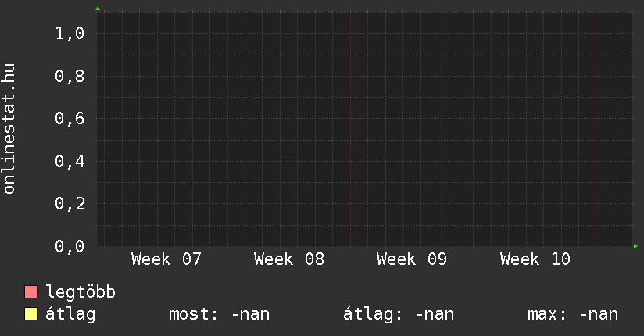Click the Week 09 axis label
Image resolution: width=644 pixels, height=336 pixels.
pyautogui.click(x=412, y=259)
